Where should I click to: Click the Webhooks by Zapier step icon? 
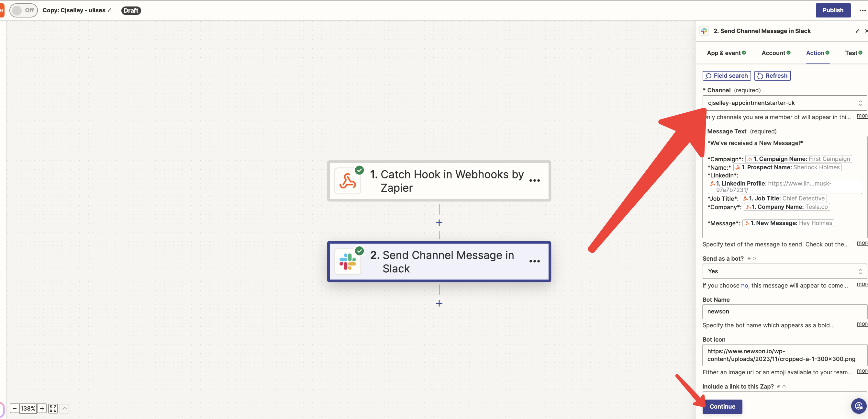(347, 181)
